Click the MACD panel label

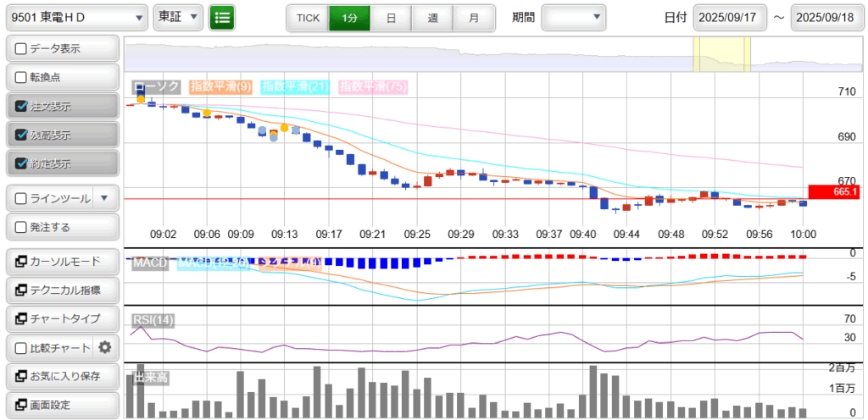(x=150, y=263)
